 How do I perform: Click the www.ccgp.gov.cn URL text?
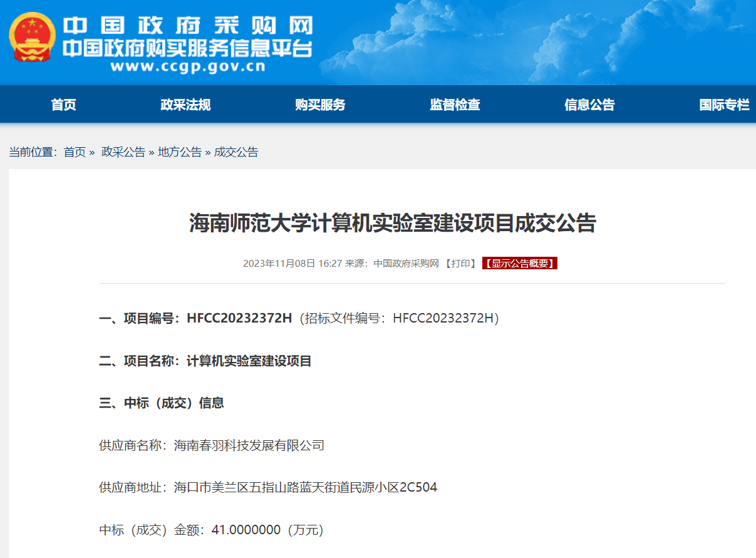point(187,66)
